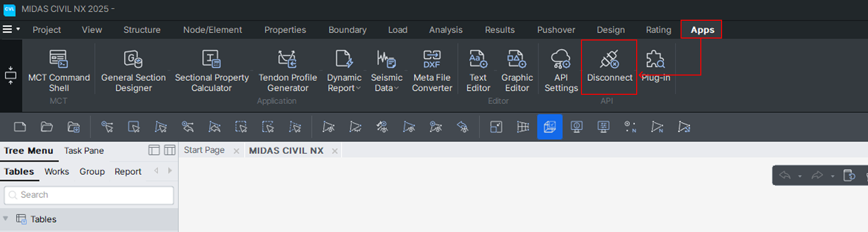The height and width of the screenshot is (232, 868).
Task: Open Tendon Profile Generator
Action: 288,71
